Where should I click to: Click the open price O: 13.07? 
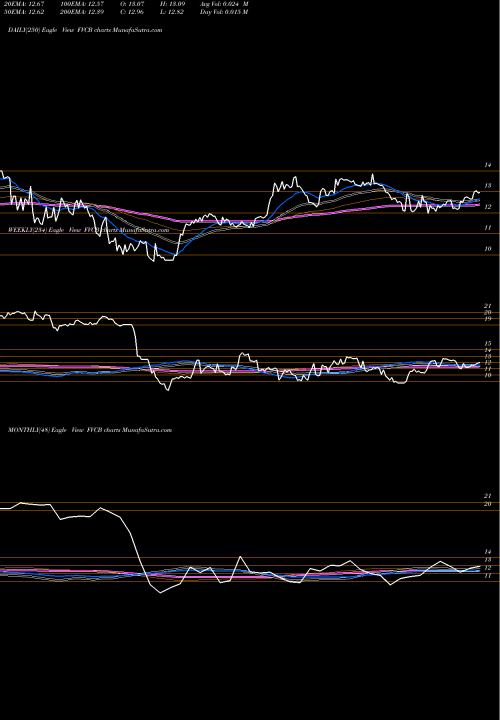[x=132, y=4]
